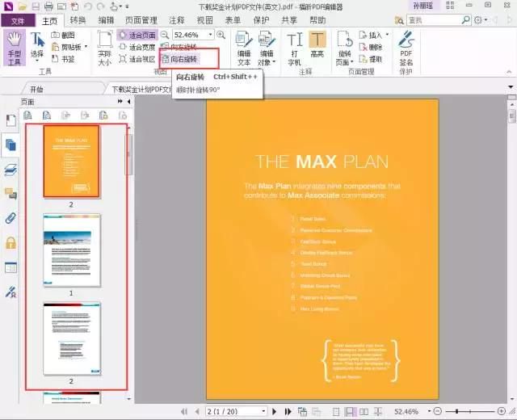Click inside the Find (查找) search box

pyautogui.click(x=433, y=20)
